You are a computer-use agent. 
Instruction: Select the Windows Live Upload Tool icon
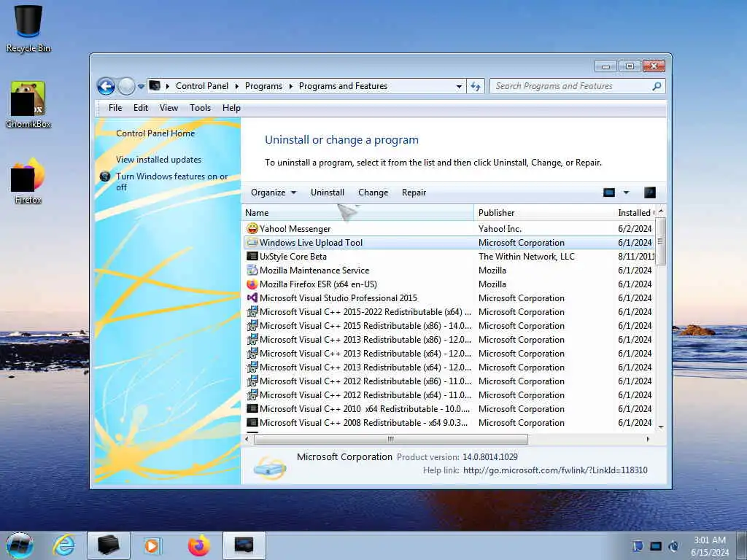coord(252,242)
